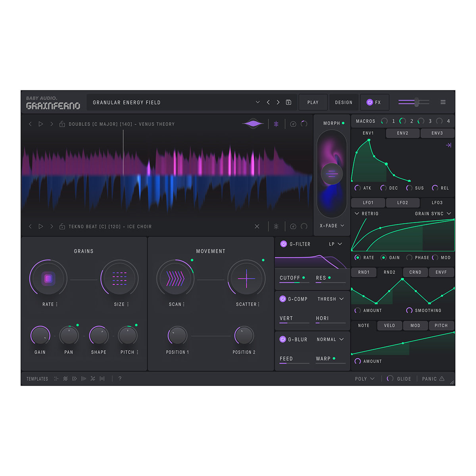This screenshot has width=476, height=476.
Task: Click the freeze snowflake icon for Doubles
Action: (276, 124)
